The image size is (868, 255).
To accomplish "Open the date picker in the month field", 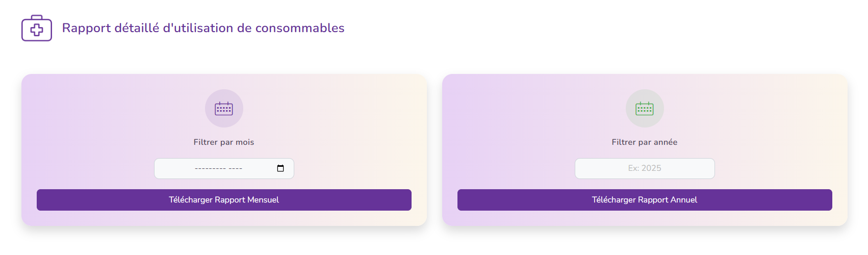I will pyautogui.click(x=280, y=168).
